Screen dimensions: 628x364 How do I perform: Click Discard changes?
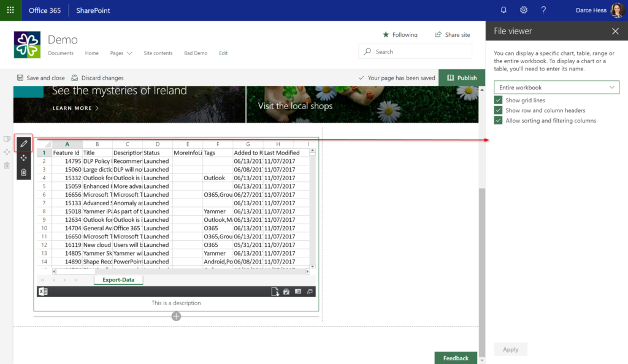click(98, 78)
